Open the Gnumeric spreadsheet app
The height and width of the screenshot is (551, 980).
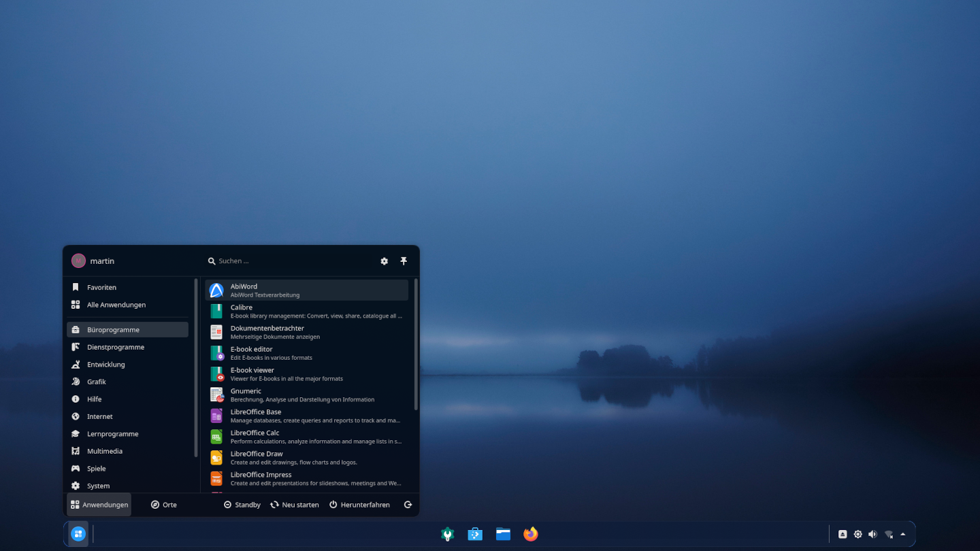[x=306, y=395]
